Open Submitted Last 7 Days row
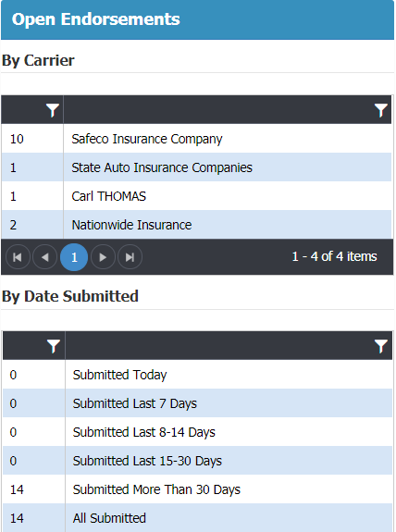396x532 pixels. tap(197, 403)
